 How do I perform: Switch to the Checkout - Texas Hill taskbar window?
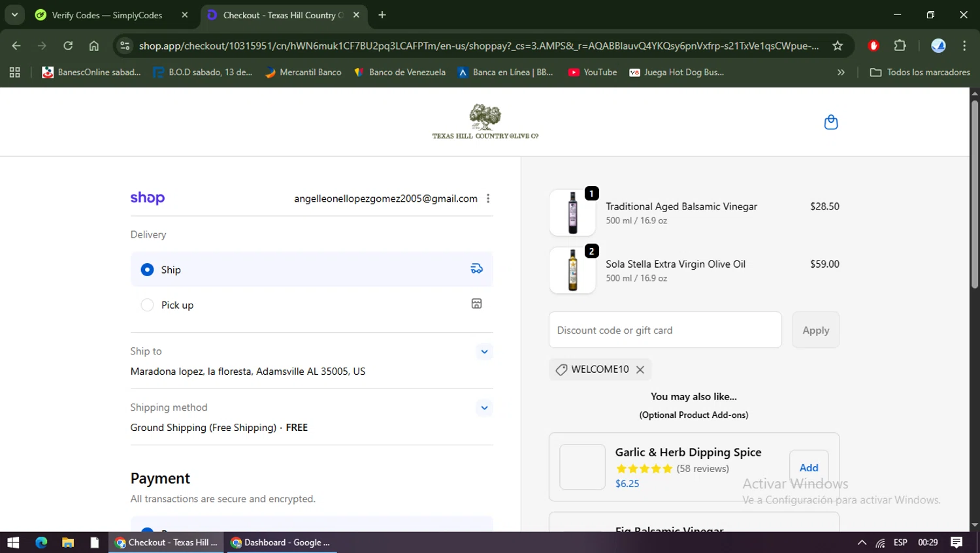166,543
